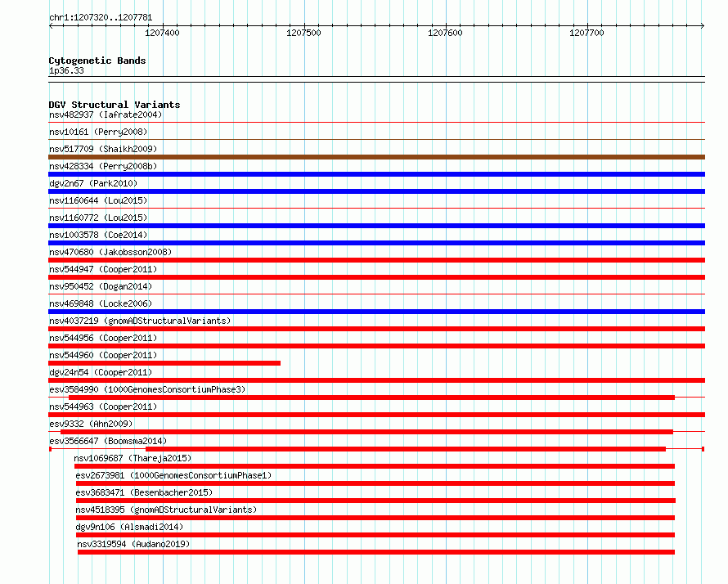
Task: Click the thick red bar under esv3566647
Action: point(406,449)
